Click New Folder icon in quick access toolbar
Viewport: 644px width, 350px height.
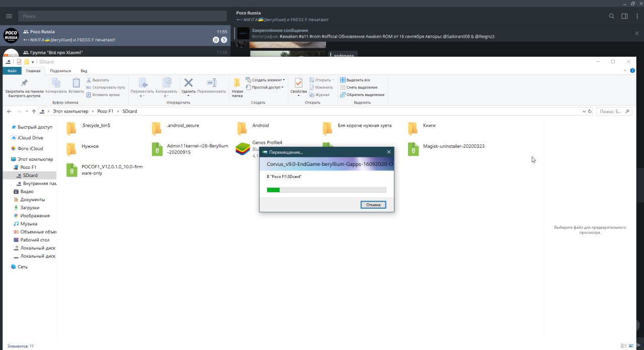[x=27, y=62]
